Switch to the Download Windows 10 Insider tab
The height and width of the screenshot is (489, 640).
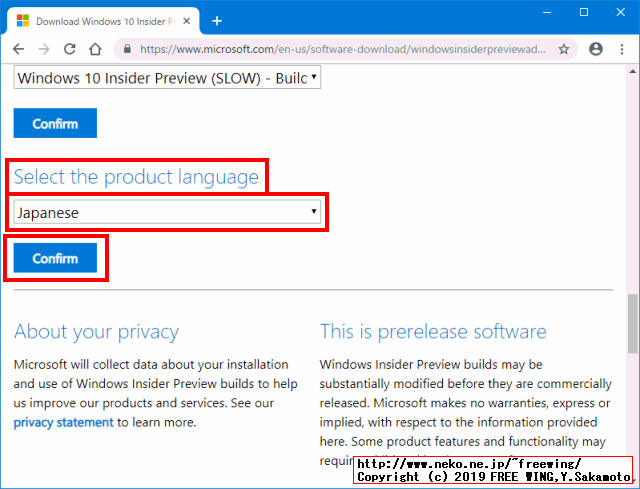[103, 21]
